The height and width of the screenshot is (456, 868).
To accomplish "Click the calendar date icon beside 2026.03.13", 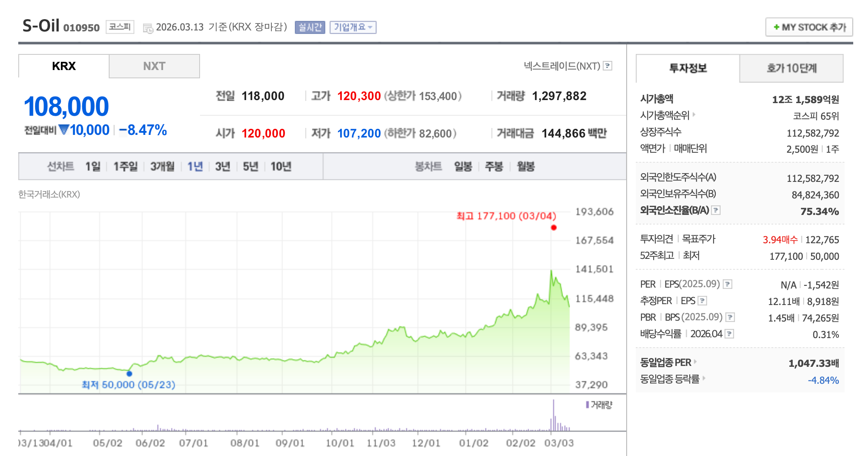I will click(x=148, y=28).
